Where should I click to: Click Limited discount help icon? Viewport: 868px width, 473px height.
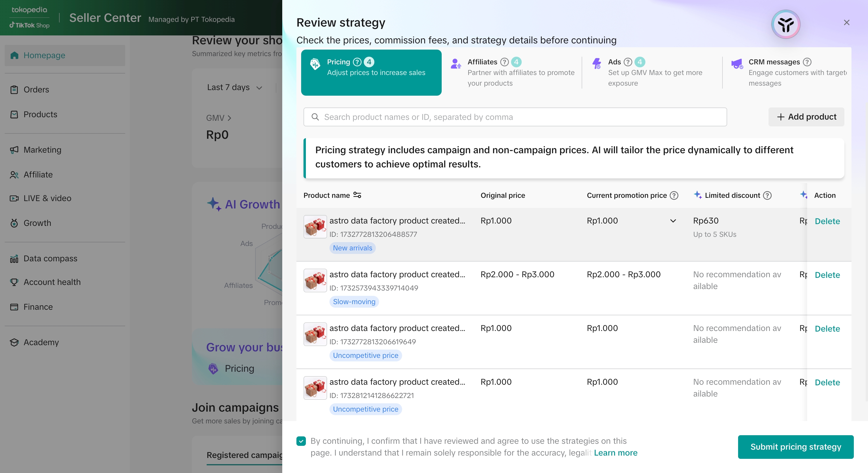(x=767, y=195)
